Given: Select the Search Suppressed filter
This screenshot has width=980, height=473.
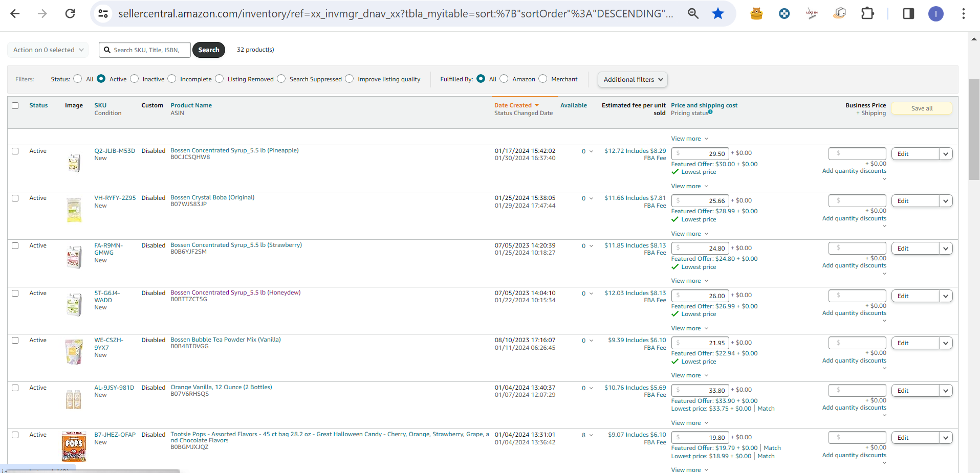Looking at the screenshot, I should (x=281, y=79).
